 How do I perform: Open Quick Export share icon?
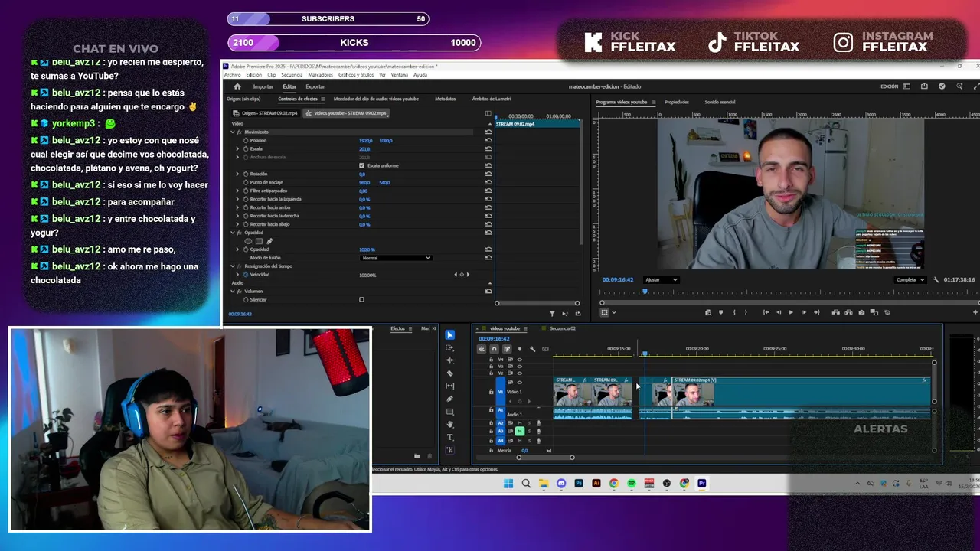[924, 86]
